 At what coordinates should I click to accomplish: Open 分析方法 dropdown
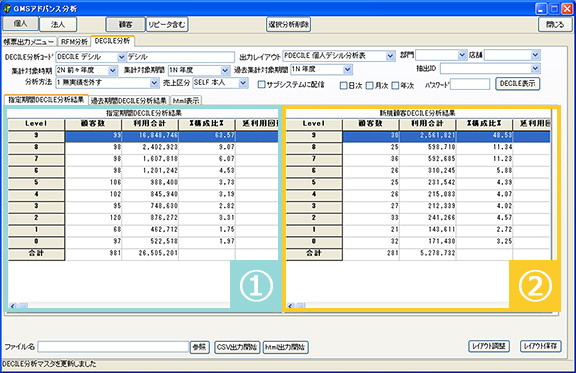pyautogui.click(x=155, y=83)
